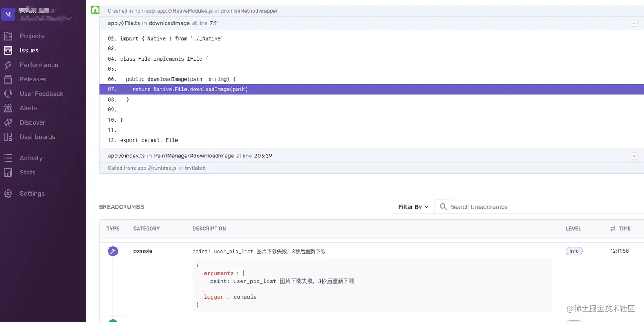The width and height of the screenshot is (644, 322).
Task: Expand the index.ts stack frame
Action: click(634, 156)
